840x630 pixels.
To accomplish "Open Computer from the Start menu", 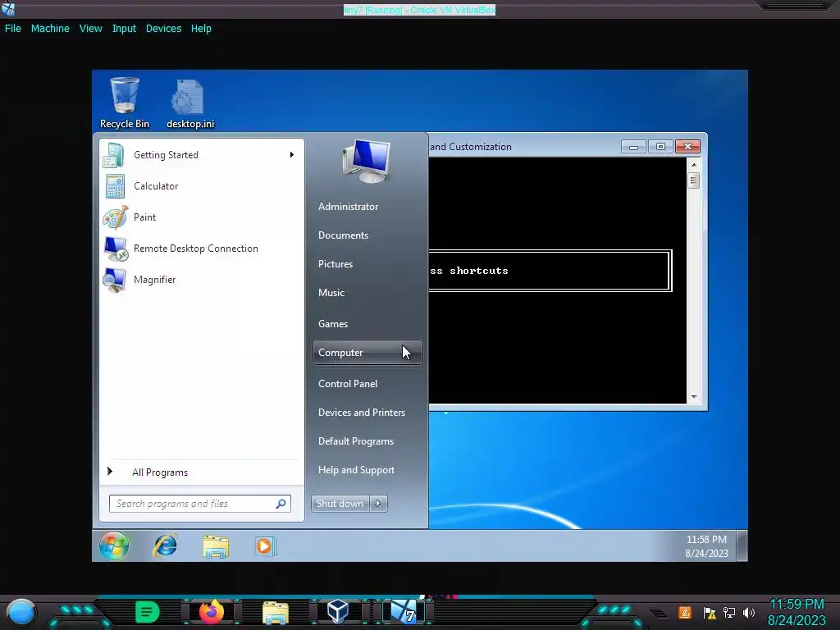I will click(367, 353).
